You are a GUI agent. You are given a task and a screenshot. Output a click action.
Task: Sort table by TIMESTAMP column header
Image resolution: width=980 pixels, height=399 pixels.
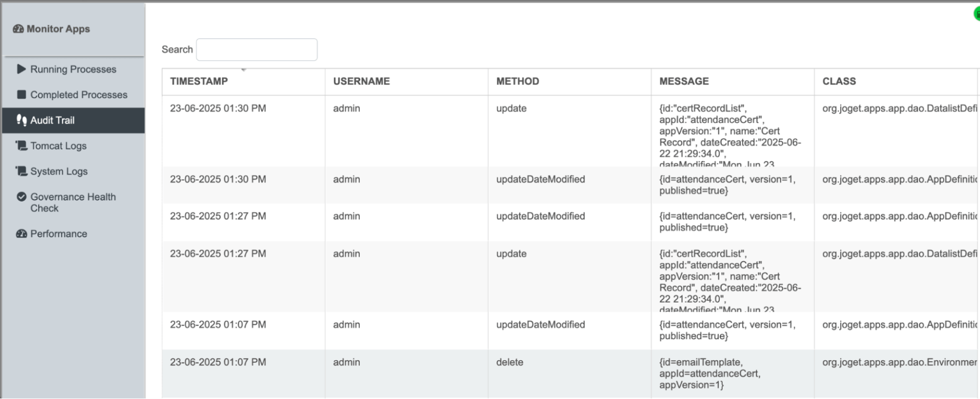pyautogui.click(x=199, y=81)
